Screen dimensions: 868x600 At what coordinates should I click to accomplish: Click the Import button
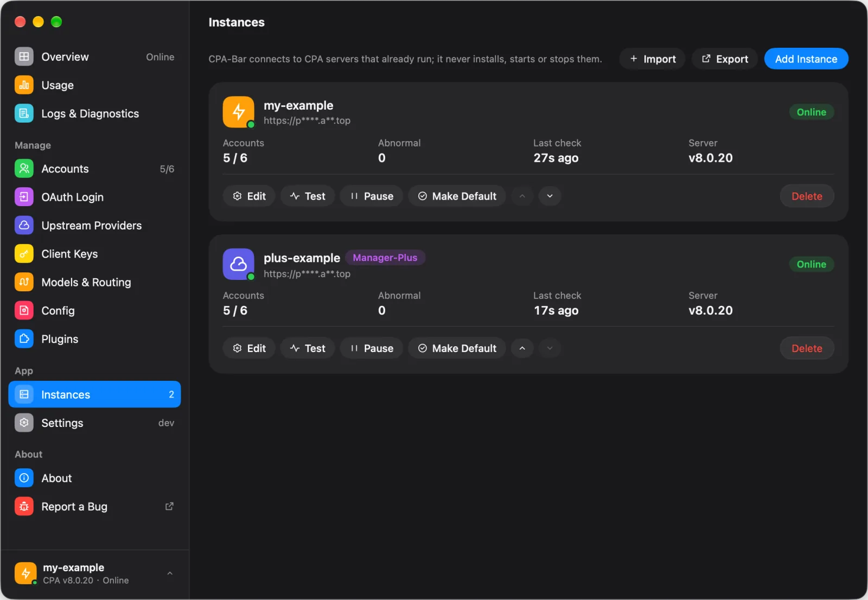(x=653, y=59)
